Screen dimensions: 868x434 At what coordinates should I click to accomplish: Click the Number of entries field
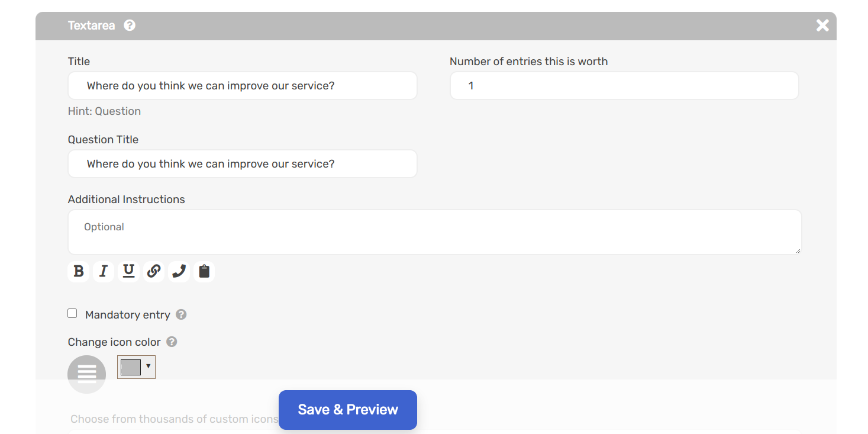624,86
